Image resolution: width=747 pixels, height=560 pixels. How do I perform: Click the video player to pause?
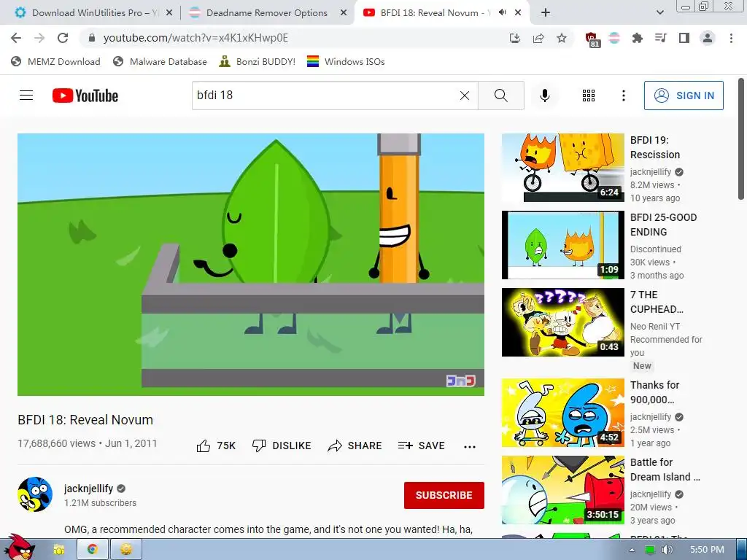click(x=251, y=264)
